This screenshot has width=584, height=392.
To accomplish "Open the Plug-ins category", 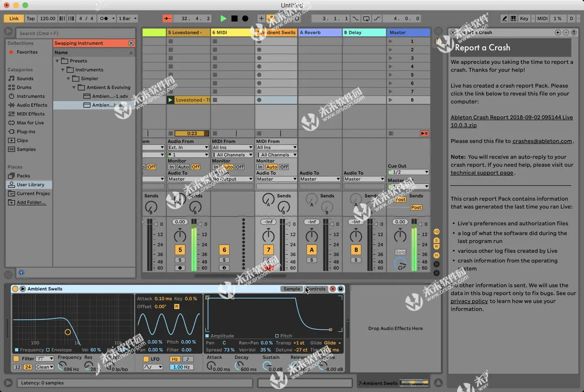I will click(26, 131).
